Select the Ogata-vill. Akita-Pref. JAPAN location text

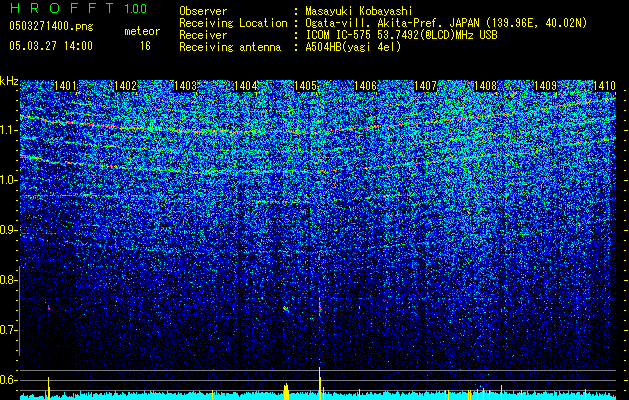pos(446,23)
